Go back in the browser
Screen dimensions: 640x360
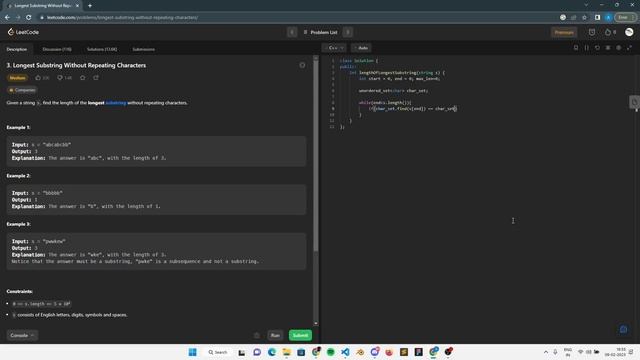click(x=7, y=18)
